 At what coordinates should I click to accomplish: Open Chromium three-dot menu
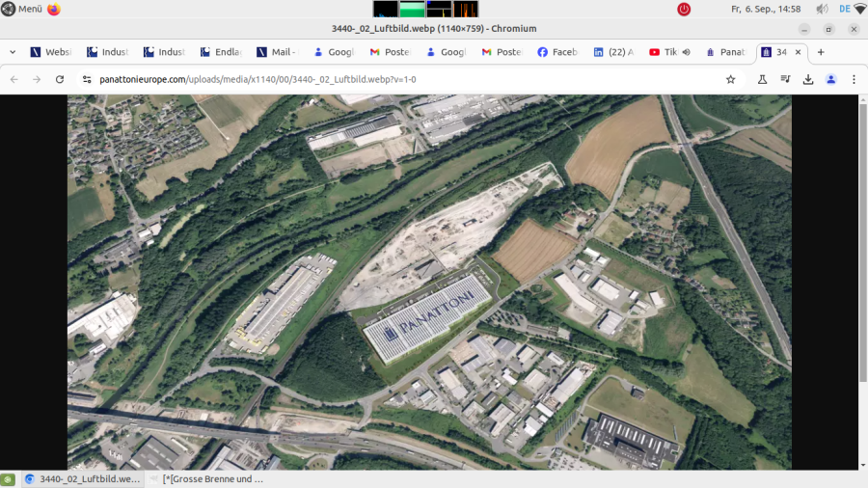coord(854,79)
